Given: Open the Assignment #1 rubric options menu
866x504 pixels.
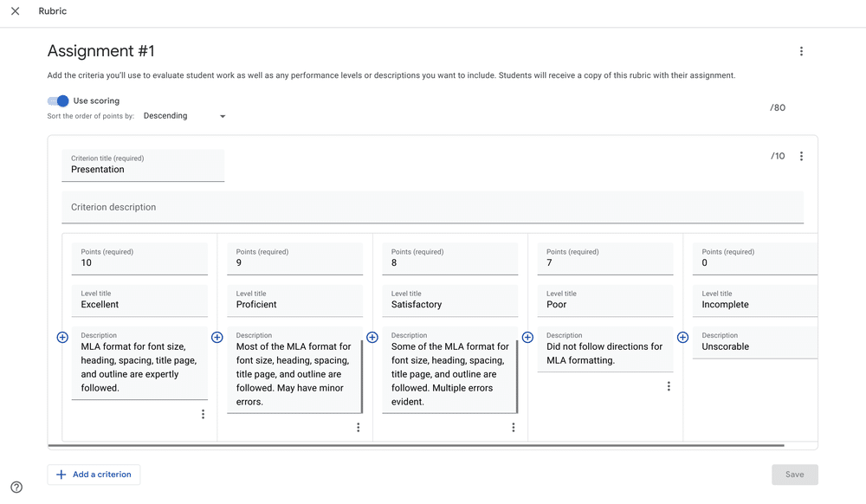Looking at the screenshot, I should point(801,51).
